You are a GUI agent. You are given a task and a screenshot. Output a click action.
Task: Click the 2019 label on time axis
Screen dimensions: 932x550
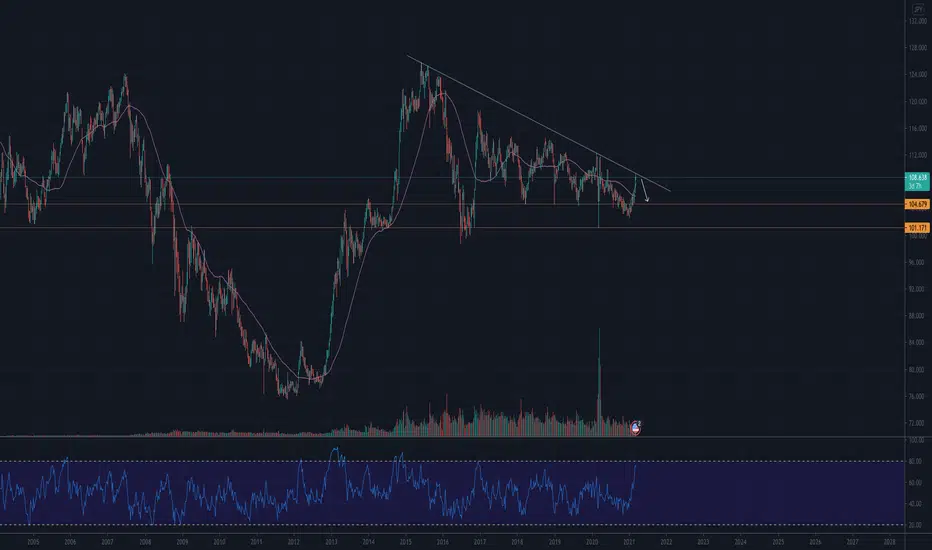pyautogui.click(x=555, y=542)
